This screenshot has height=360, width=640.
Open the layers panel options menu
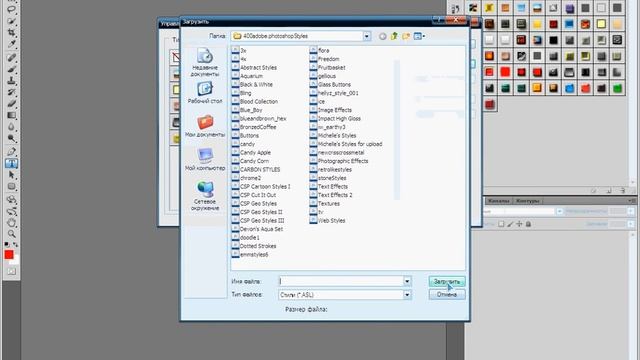coord(632,201)
